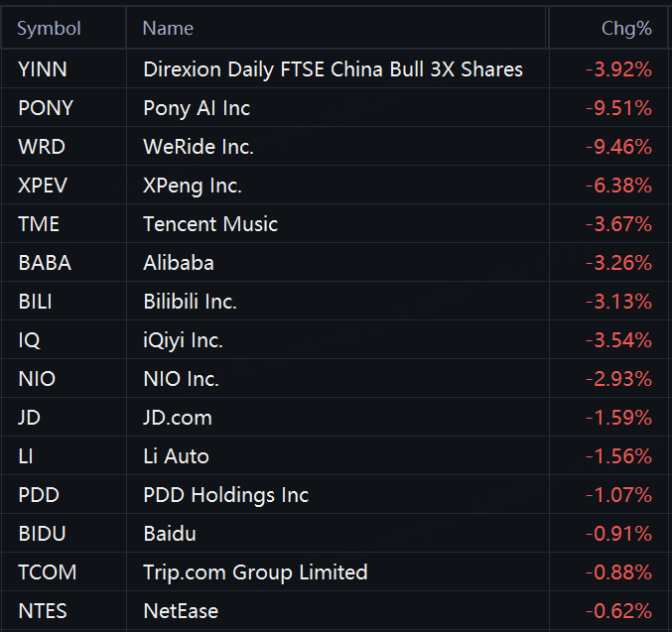Select the LI ticker symbol
The height and width of the screenshot is (632, 672).
26,456
